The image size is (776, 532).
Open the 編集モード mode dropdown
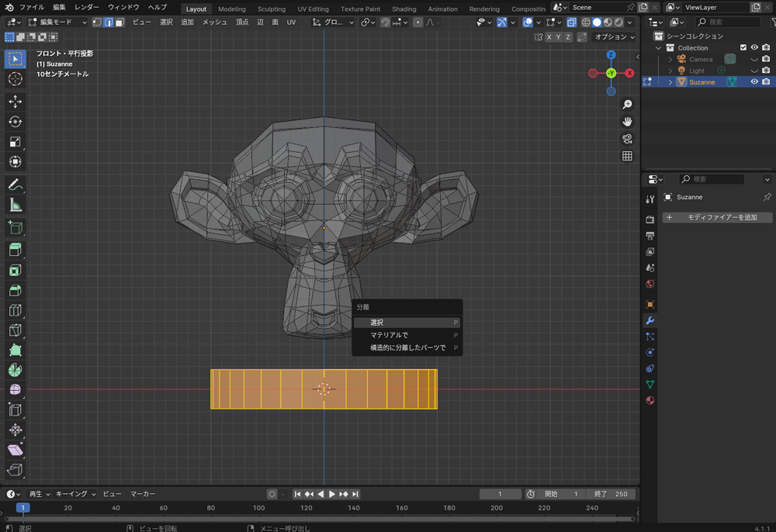(58, 22)
